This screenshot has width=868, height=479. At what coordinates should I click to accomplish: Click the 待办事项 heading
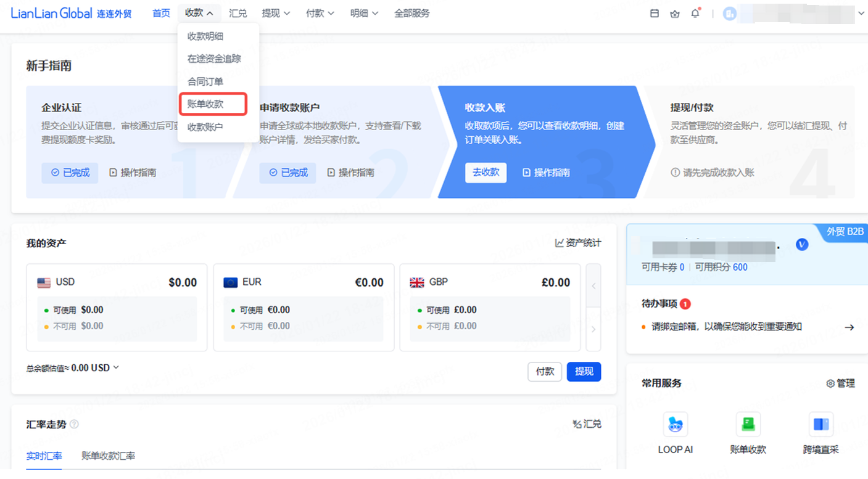[659, 304]
